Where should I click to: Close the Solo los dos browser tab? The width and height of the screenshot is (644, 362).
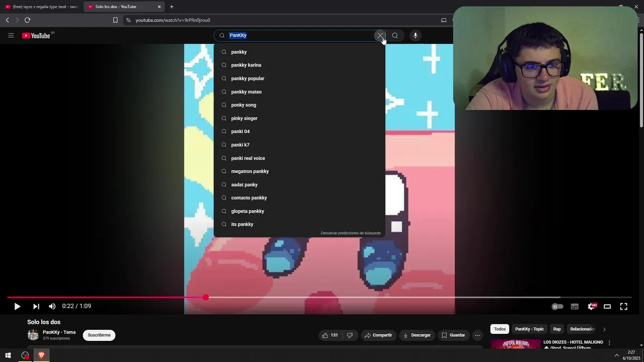pos(159,7)
